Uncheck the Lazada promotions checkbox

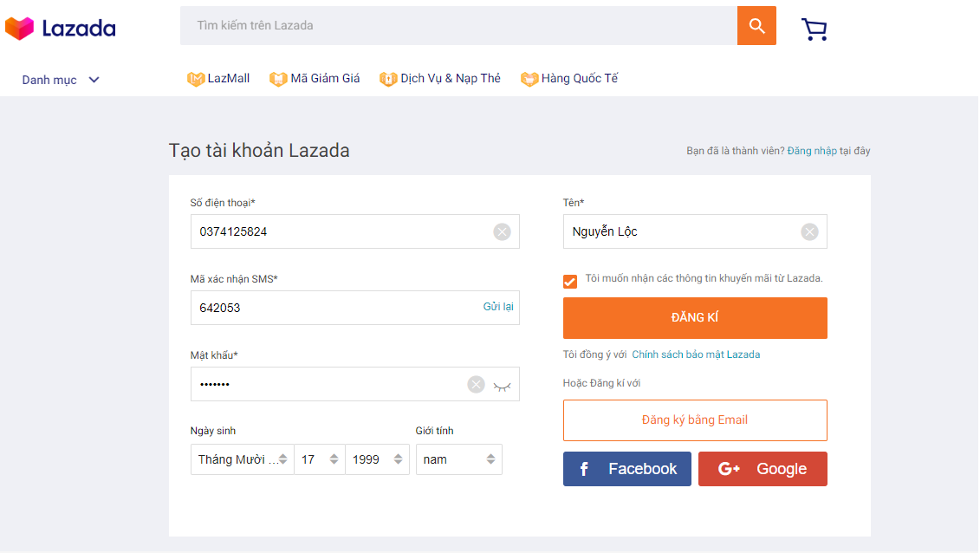[x=570, y=281]
